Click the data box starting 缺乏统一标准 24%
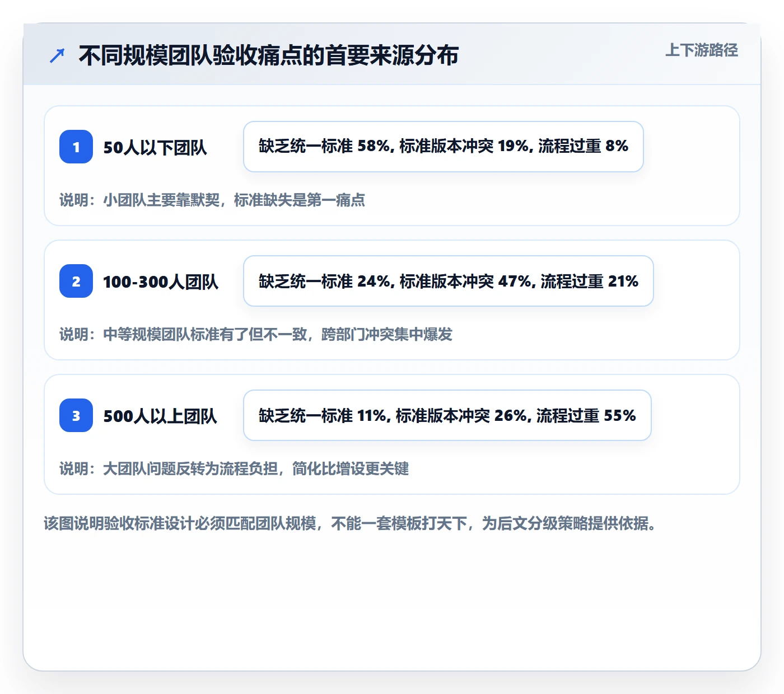Viewport: 784px width, 694px height. point(449,281)
